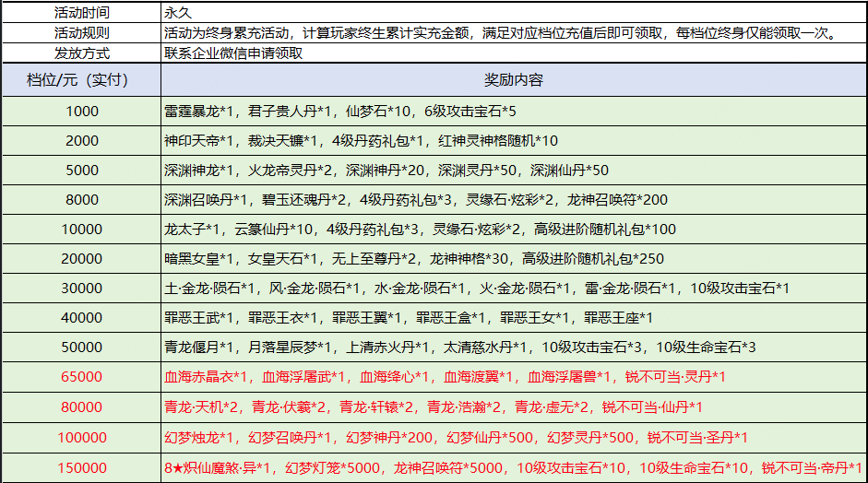Select the red 65000 tier cell
868x483 pixels.
point(82,377)
